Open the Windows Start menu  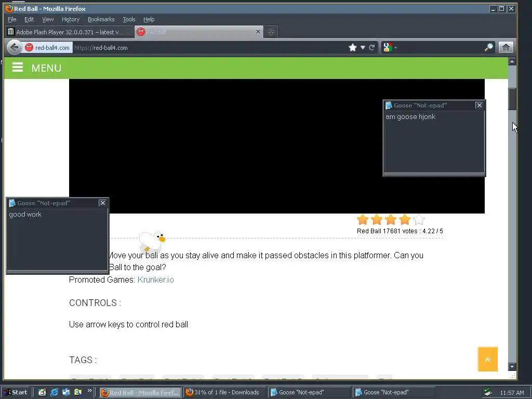(x=15, y=392)
